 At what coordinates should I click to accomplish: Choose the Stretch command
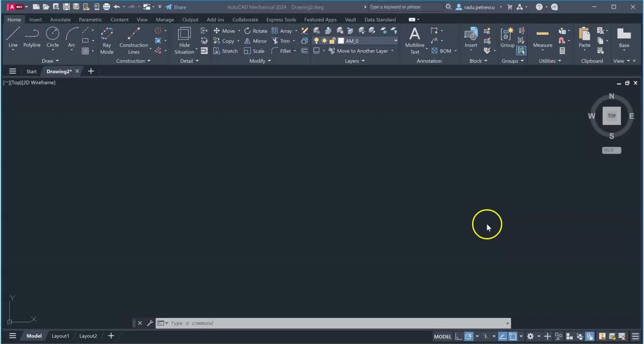click(225, 51)
